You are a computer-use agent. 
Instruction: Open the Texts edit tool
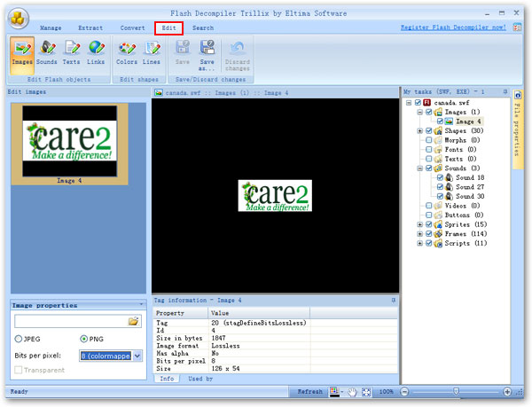pyautogui.click(x=71, y=52)
